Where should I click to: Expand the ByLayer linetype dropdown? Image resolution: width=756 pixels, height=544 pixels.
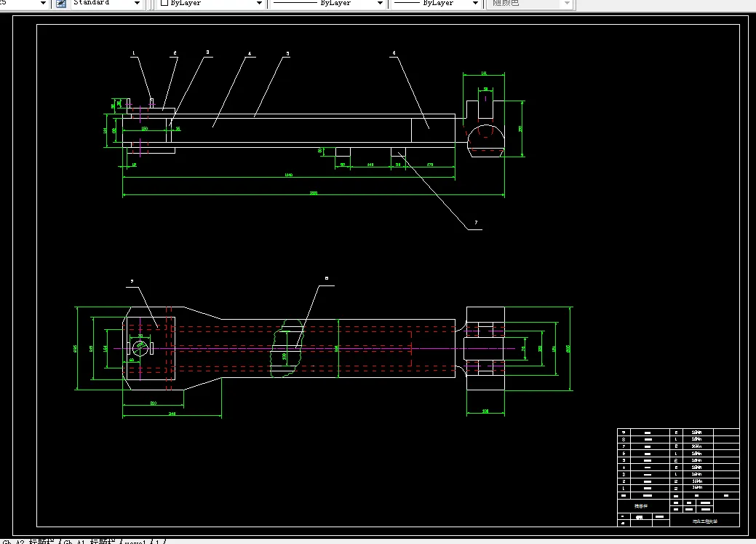(380, 4)
